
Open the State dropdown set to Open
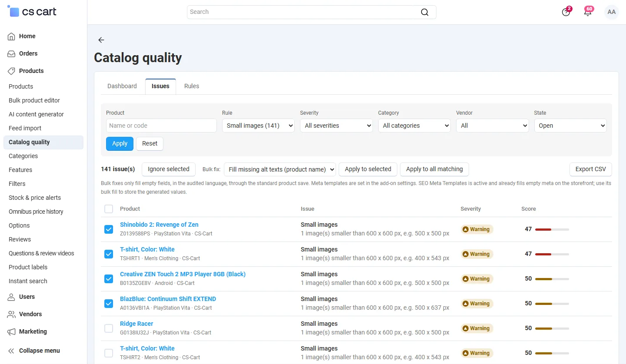570,126
